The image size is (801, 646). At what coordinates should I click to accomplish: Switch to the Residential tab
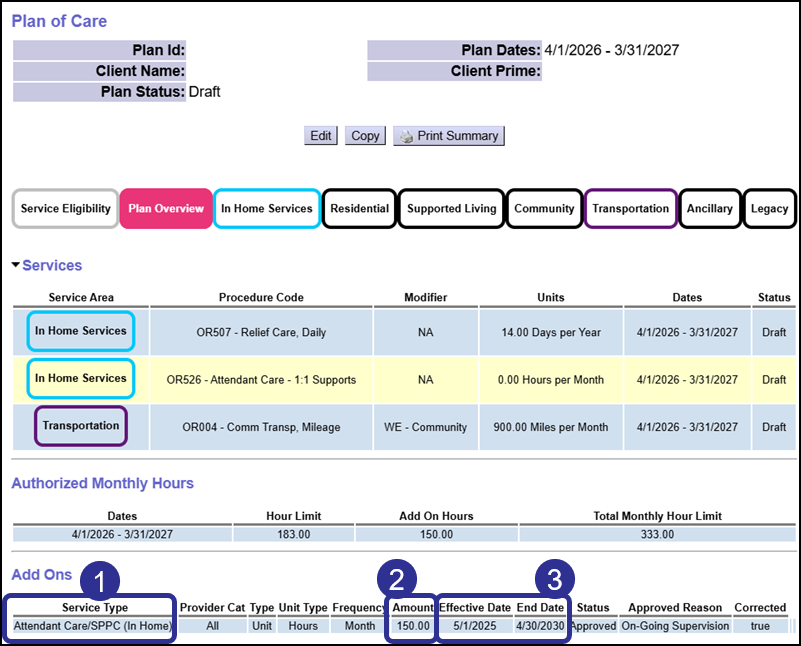[x=358, y=208]
